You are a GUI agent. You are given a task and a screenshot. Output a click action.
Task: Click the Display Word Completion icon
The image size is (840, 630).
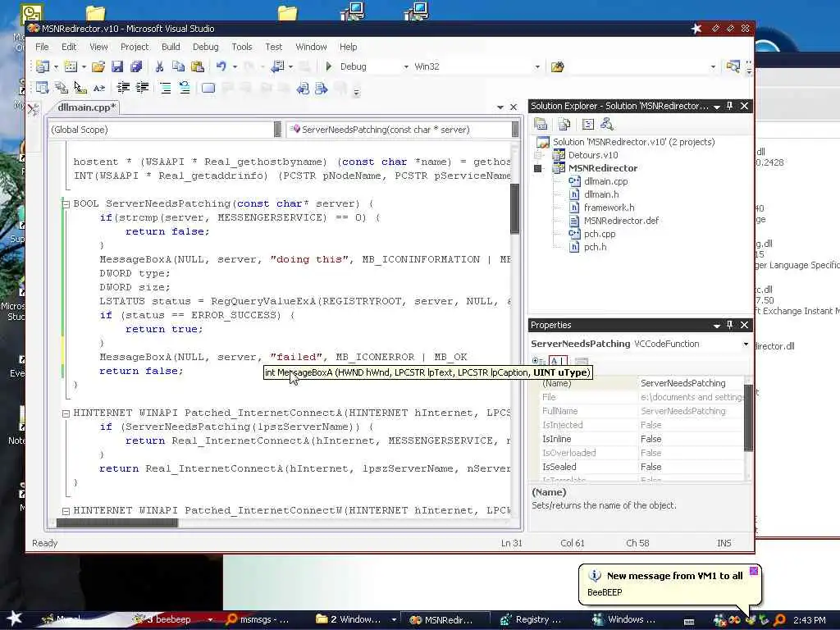coord(99,87)
